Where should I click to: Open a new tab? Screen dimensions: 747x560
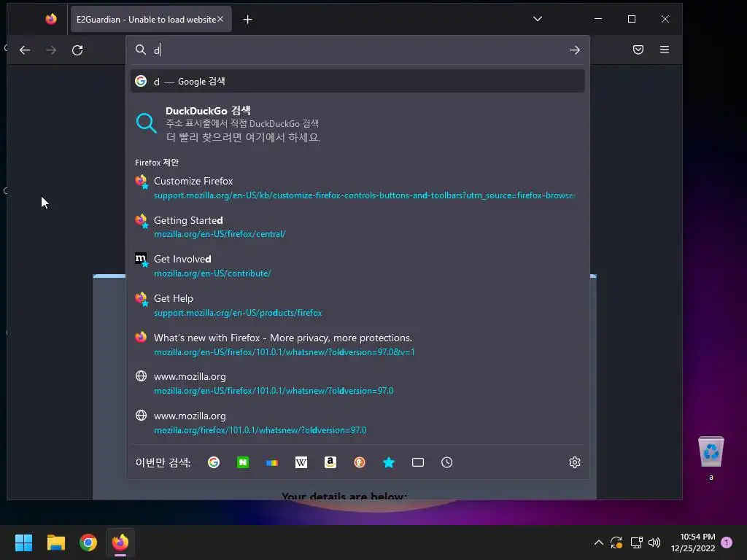click(x=248, y=20)
